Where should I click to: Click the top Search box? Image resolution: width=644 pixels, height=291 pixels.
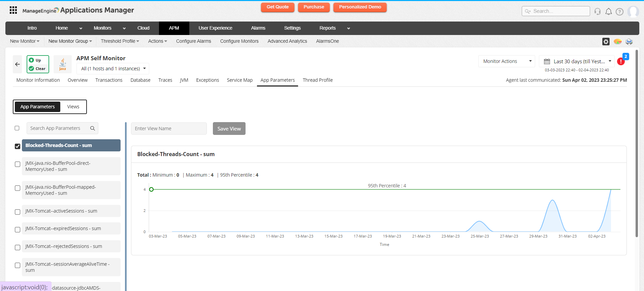point(556,11)
